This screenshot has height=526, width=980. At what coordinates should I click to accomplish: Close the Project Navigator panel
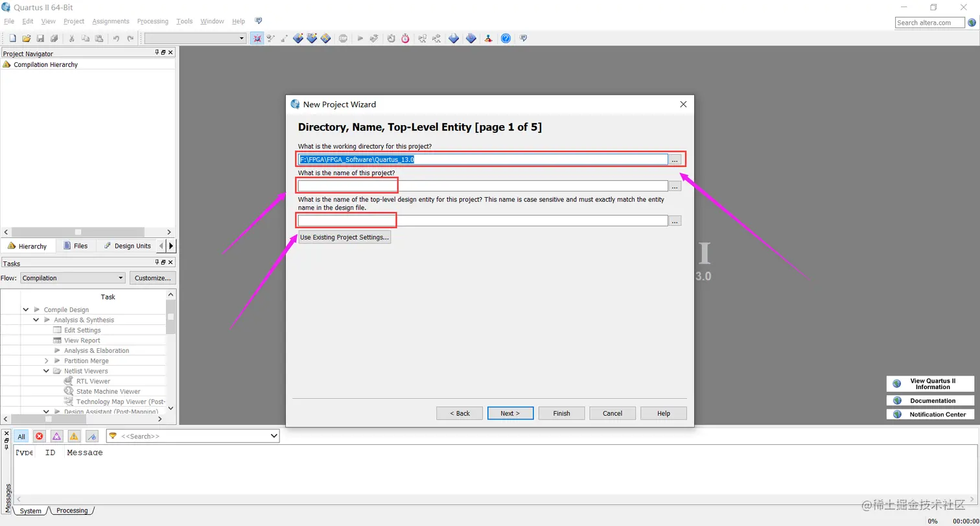point(170,53)
